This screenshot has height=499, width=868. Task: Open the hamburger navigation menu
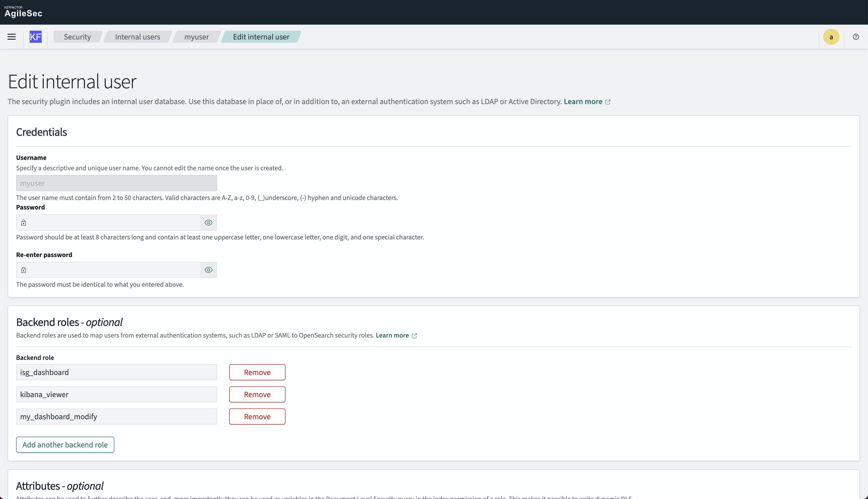pos(12,37)
